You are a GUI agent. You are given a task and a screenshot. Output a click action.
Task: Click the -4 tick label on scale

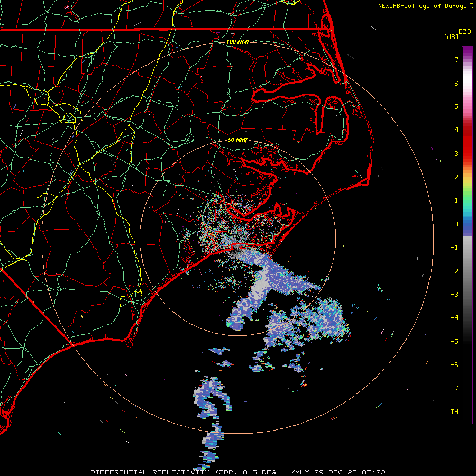(454, 318)
